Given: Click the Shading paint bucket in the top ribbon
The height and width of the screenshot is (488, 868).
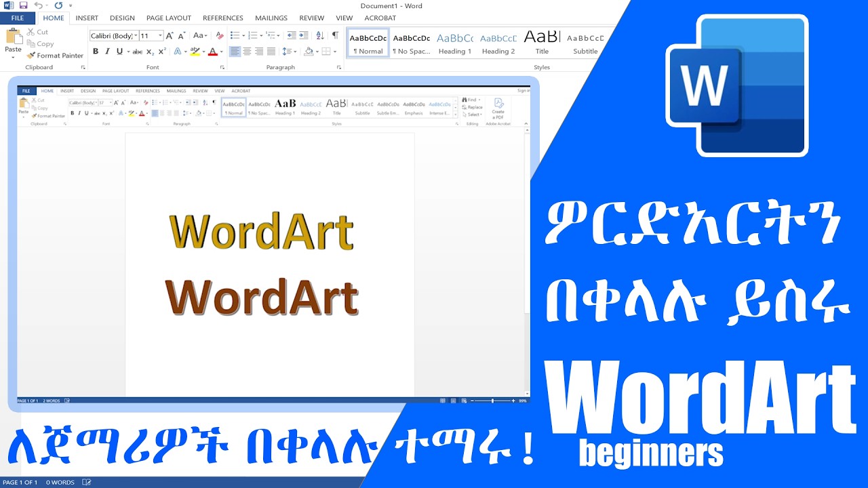Looking at the screenshot, I should point(309,52).
